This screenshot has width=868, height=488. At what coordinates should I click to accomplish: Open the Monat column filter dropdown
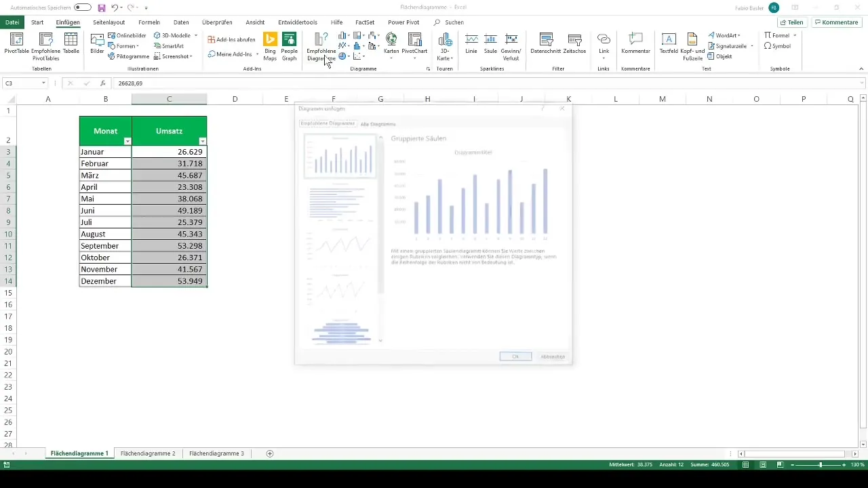[127, 141]
